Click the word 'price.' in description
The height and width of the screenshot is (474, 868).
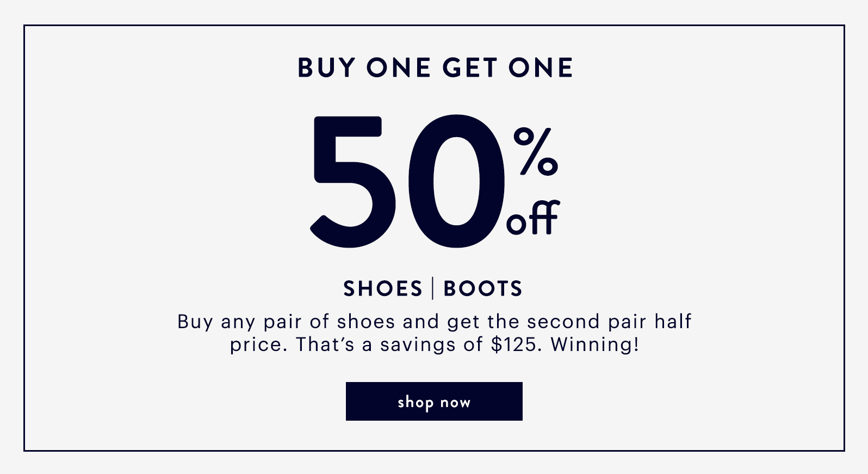pyautogui.click(x=259, y=345)
